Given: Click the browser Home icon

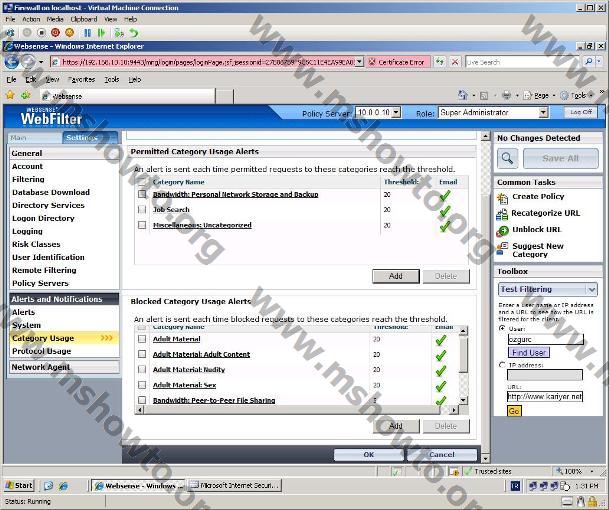Looking at the screenshot, I should pyautogui.click(x=463, y=95).
